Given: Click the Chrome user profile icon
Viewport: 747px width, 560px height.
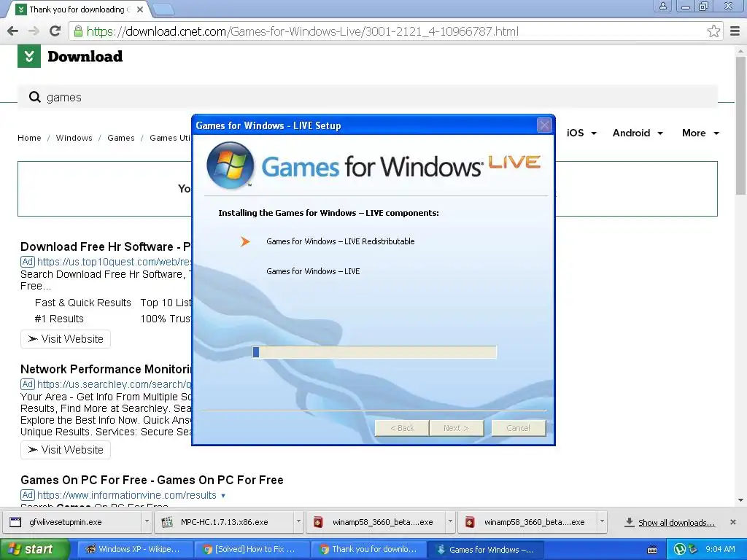Looking at the screenshot, I should 662,6.
